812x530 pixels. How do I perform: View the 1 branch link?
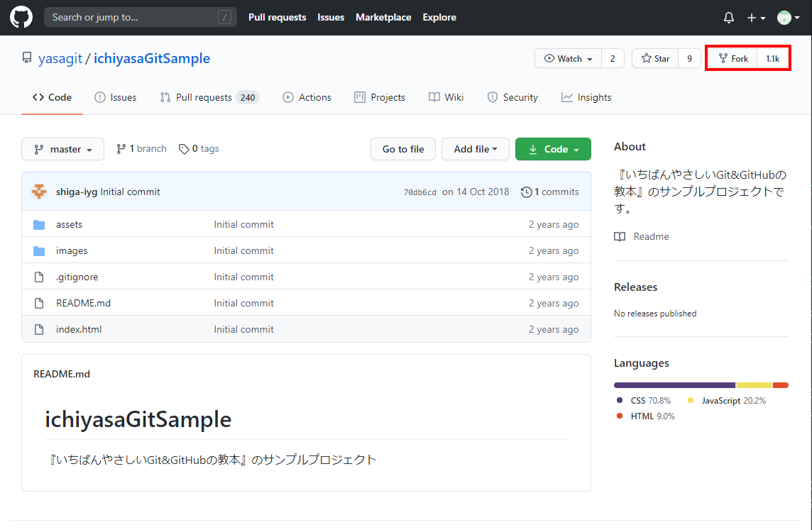coord(141,149)
